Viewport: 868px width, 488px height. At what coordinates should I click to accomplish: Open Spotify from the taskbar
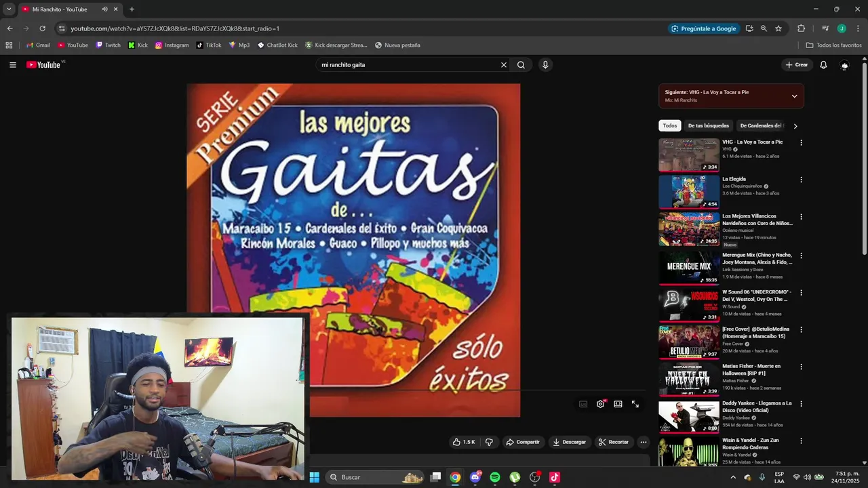[495, 477]
